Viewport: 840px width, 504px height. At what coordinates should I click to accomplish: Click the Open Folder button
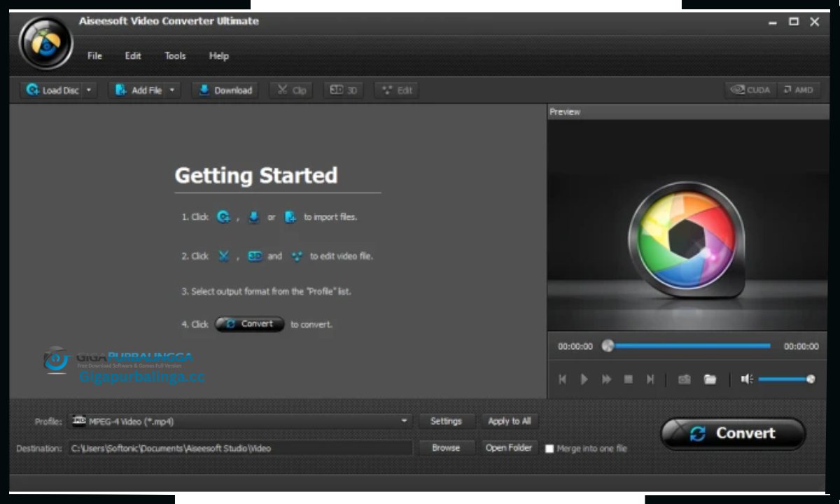[x=509, y=448]
